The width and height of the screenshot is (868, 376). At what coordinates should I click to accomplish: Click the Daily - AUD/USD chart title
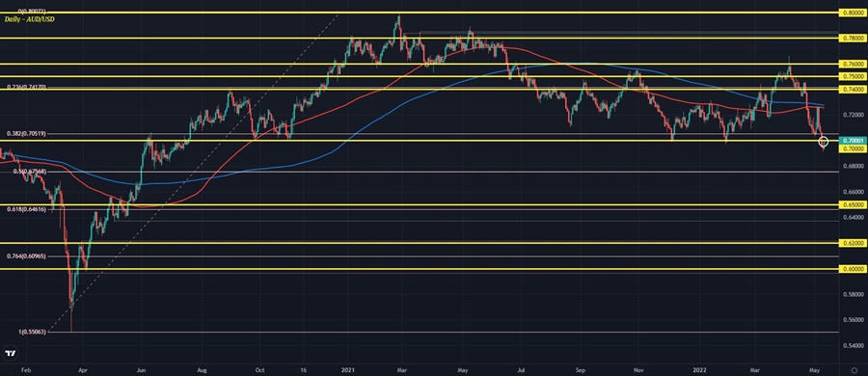tap(30, 19)
